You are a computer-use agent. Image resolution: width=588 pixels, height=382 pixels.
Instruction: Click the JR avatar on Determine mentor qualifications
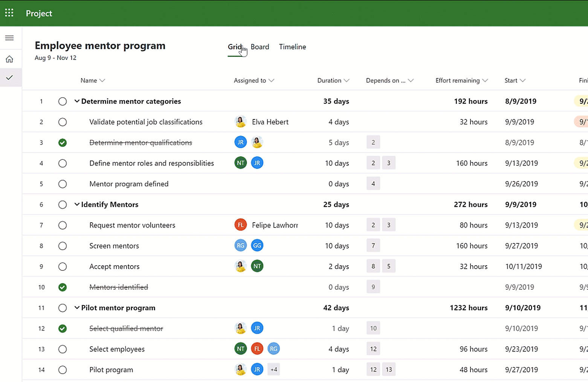click(x=240, y=142)
